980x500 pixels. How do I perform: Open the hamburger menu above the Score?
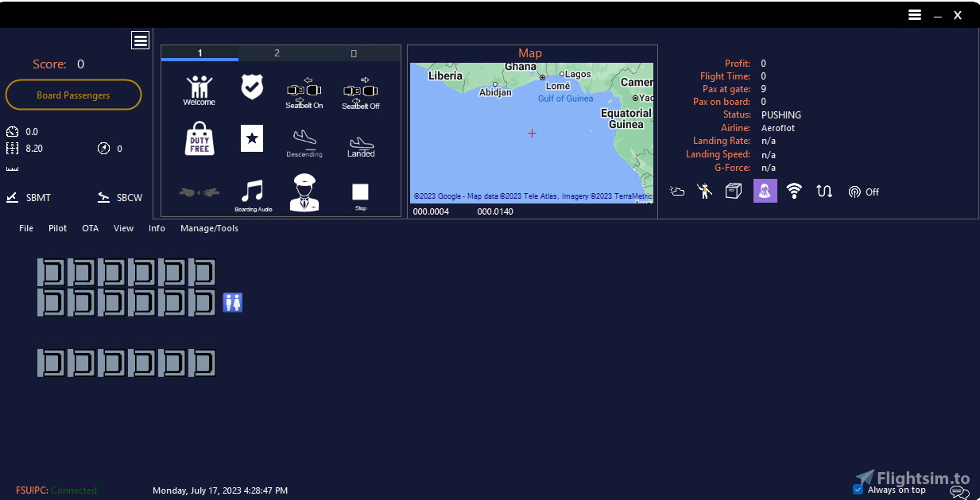tap(140, 40)
